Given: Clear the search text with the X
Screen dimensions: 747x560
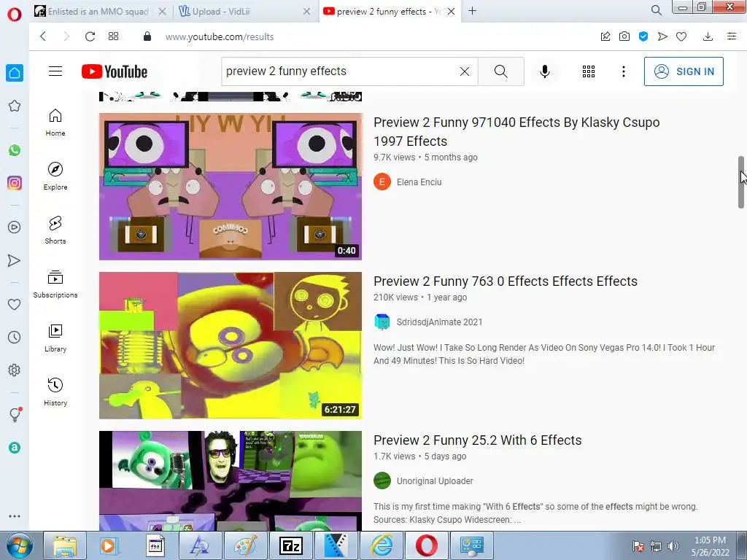Looking at the screenshot, I should tap(465, 71).
